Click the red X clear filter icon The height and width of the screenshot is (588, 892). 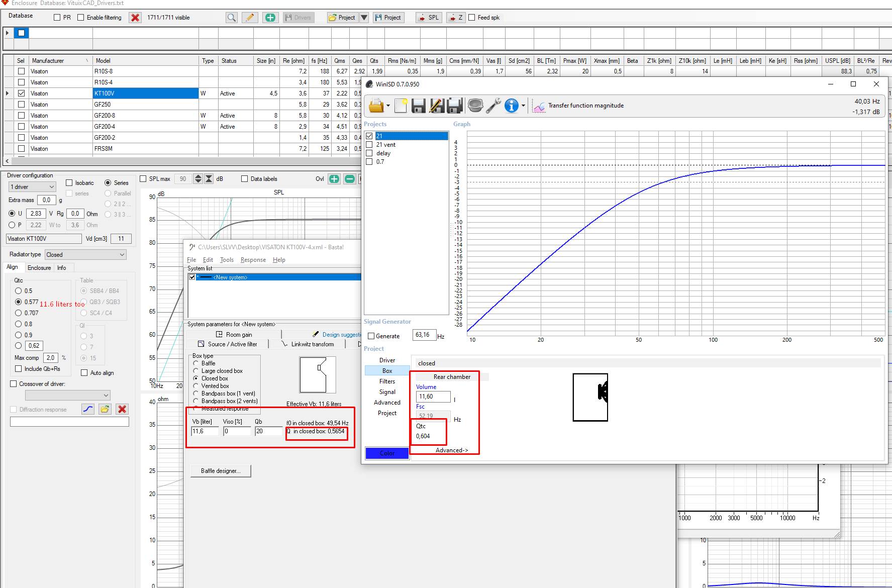(x=135, y=18)
